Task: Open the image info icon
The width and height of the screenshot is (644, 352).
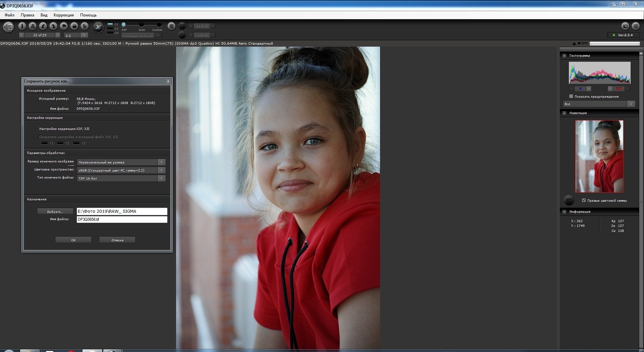Action: (x=22, y=26)
